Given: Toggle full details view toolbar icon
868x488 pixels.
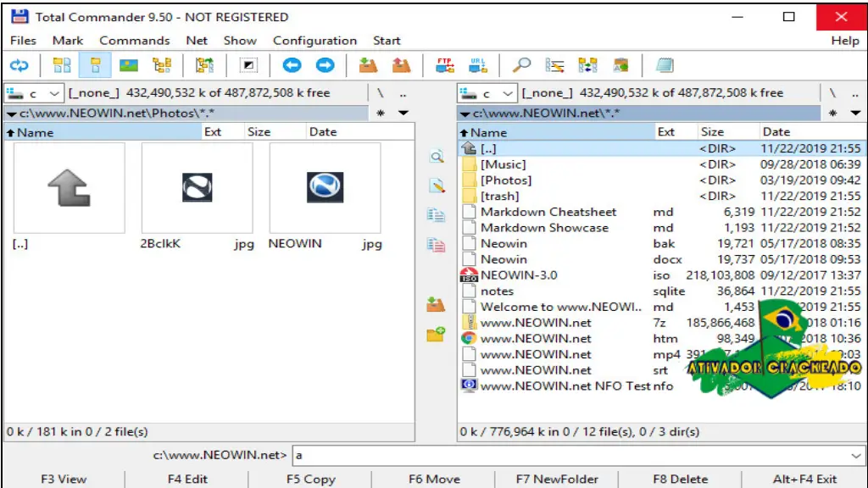Looking at the screenshot, I should 95,65.
